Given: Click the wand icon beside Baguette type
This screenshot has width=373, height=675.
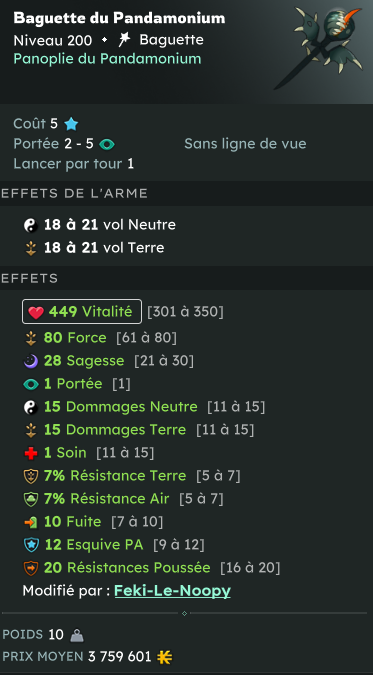Looking at the screenshot, I should coord(124,40).
